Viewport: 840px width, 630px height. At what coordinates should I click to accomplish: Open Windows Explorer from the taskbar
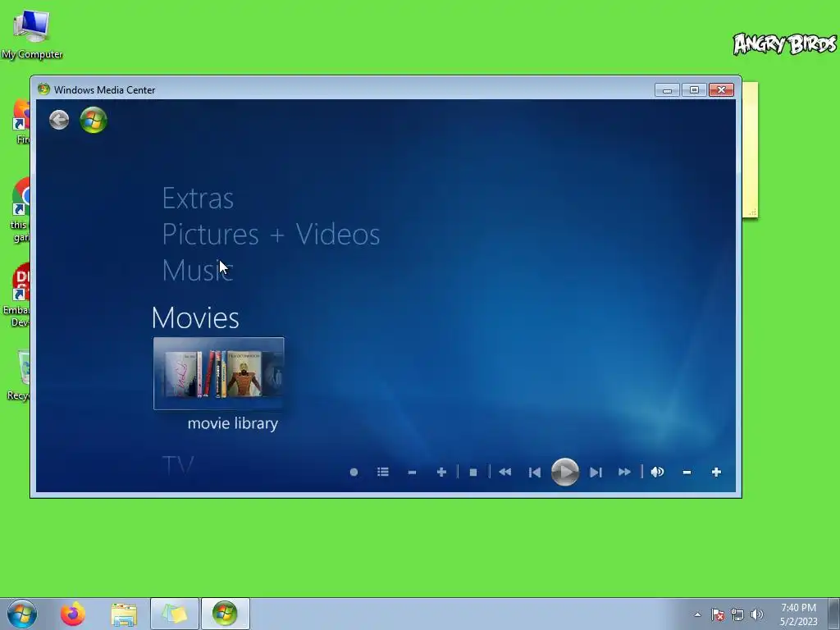(124, 614)
